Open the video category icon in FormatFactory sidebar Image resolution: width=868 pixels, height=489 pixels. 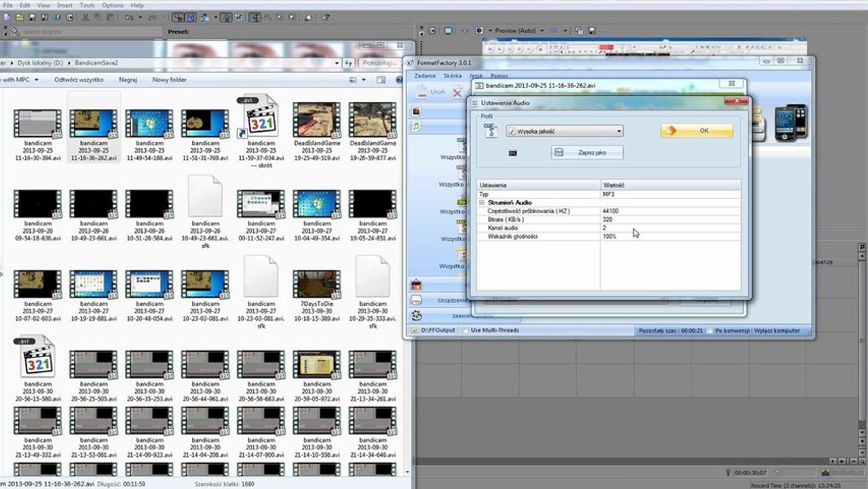point(417,110)
